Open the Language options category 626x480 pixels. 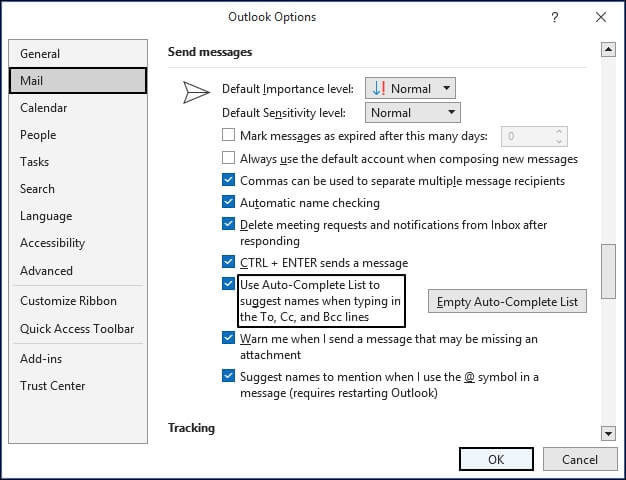pyautogui.click(x=78, y=216)
